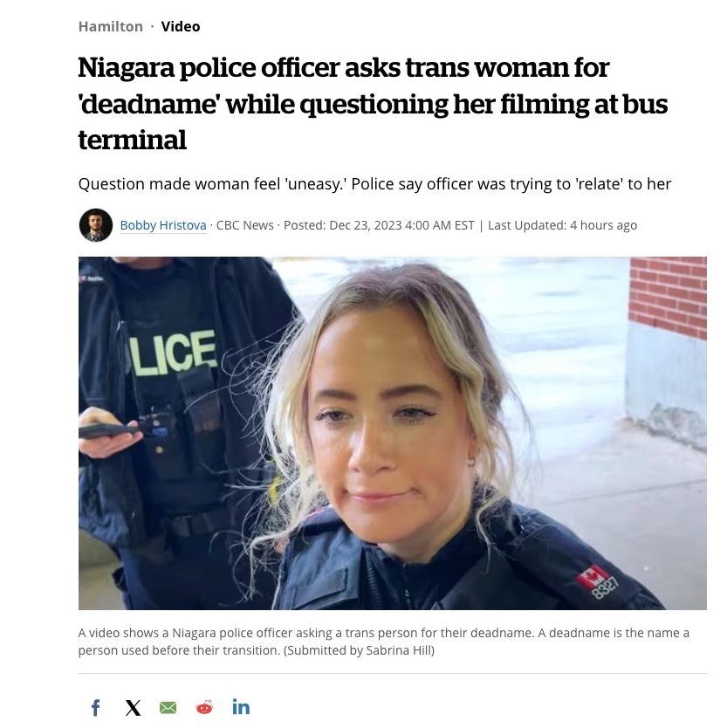Click badge number 8327 in the photo
The width and height of the screenshot is (727, 728).
point(605,588)
